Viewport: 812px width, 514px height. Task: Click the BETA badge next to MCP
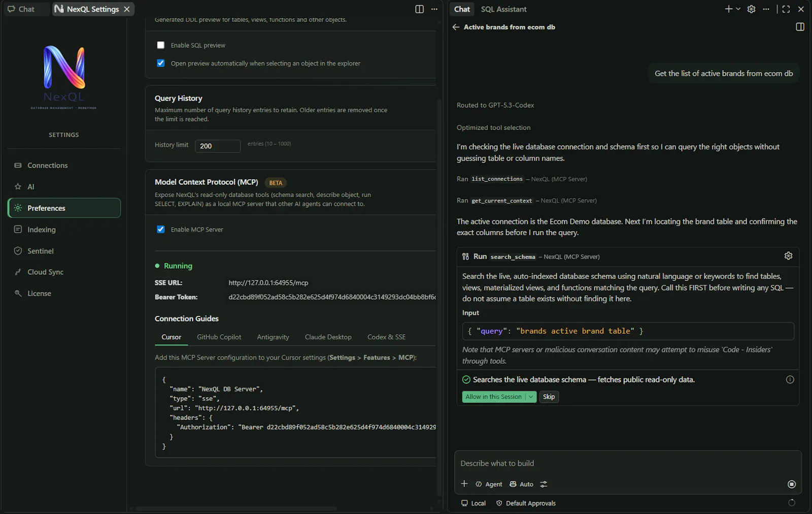point(276,183)
